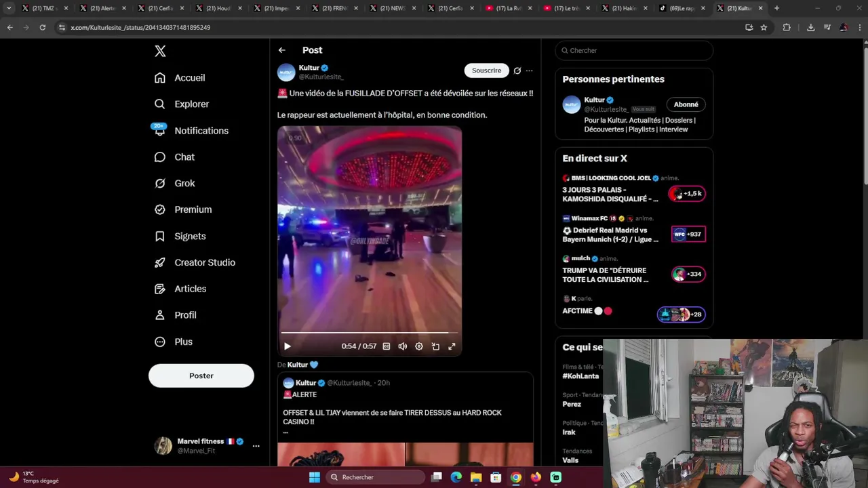Screen dimensions: 868x488
Task: Click the browser address bar URL
Action: 140,27
